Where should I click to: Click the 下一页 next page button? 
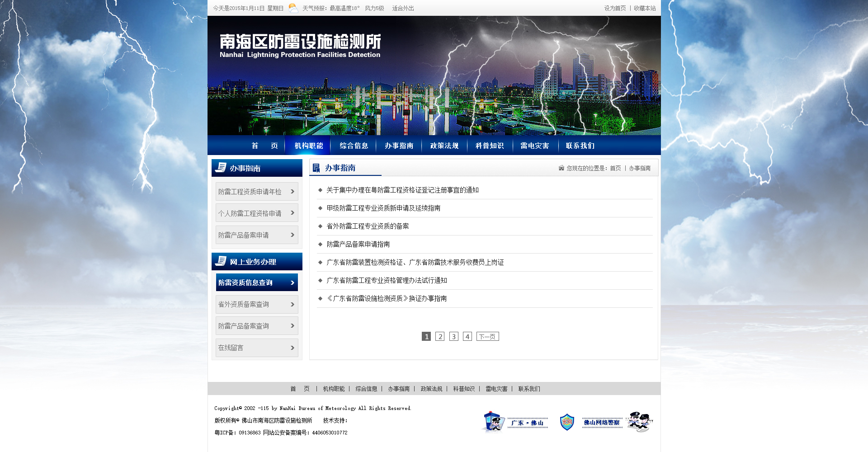487,336
